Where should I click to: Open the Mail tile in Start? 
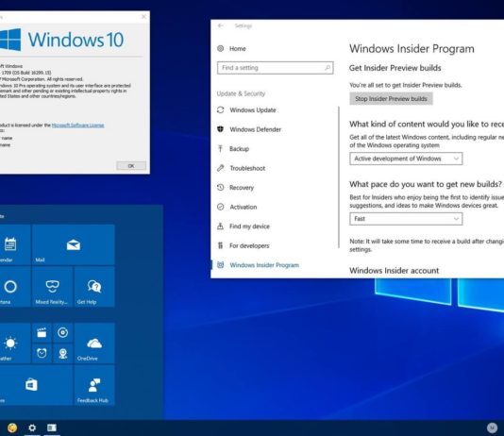pyautogui.click(x=74, y=244)
